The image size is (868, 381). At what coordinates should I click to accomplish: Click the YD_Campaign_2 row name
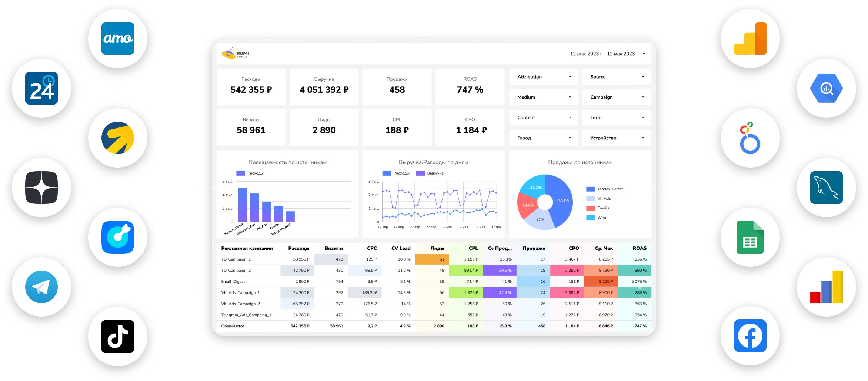click(236, 271)
